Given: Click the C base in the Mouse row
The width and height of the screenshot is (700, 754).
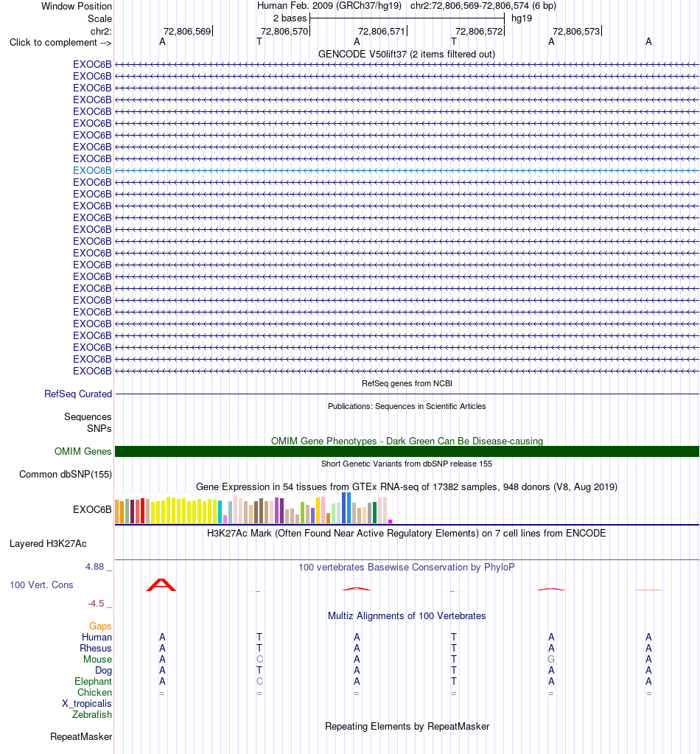Looking at the screenshot, I should click(x=259, y=659).
